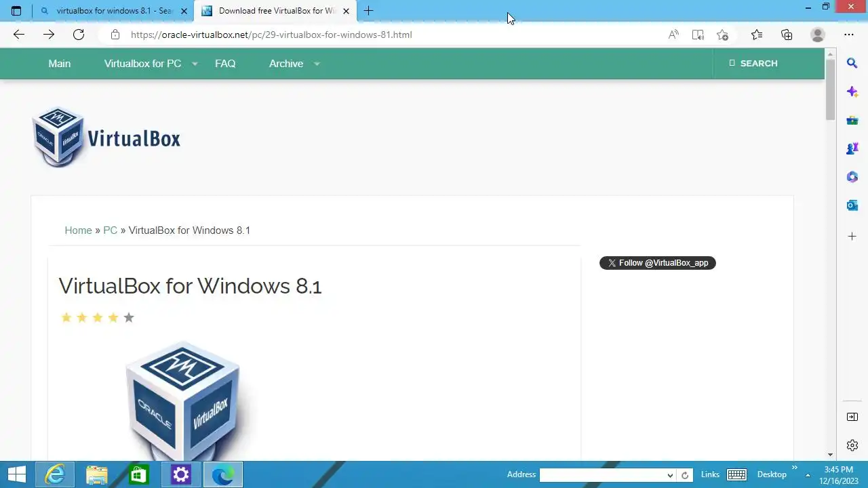This screenshot has width=868, height=488.
Task: Open sidebar Outlook icon
Action: point(852,205)
